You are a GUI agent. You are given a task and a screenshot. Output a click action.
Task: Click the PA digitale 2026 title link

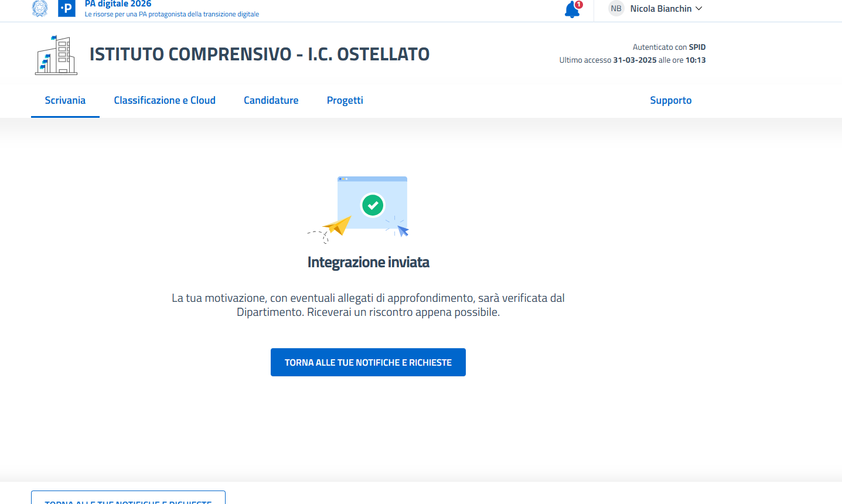pyautogui.click(x=118, y=4)
